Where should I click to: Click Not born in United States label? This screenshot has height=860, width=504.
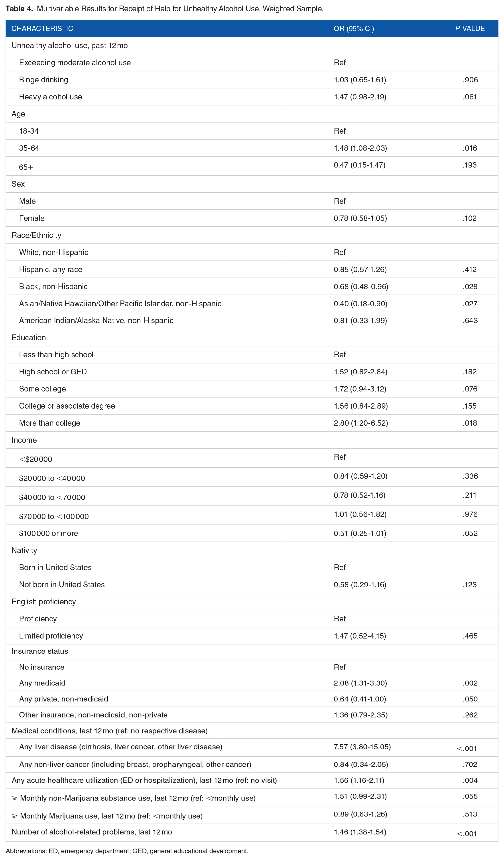coord(62,585)
